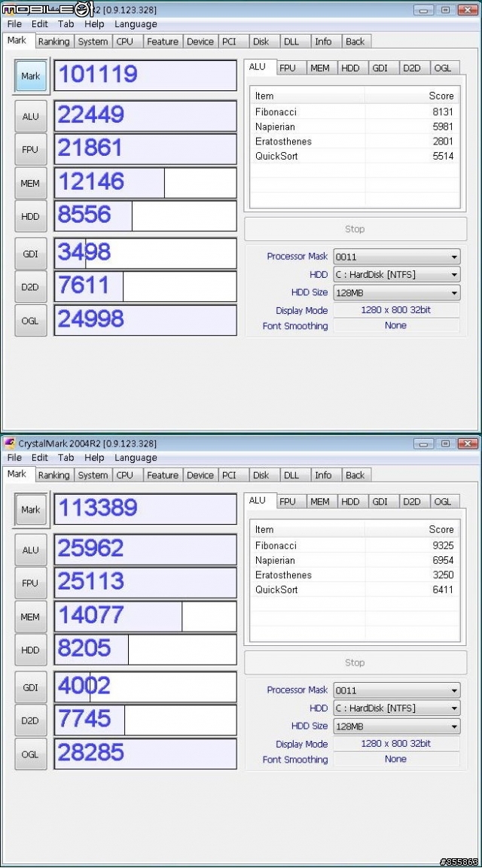482x868 pixels.
Task: Click the ALU button beside score 22449
Action: click(30, 117)
